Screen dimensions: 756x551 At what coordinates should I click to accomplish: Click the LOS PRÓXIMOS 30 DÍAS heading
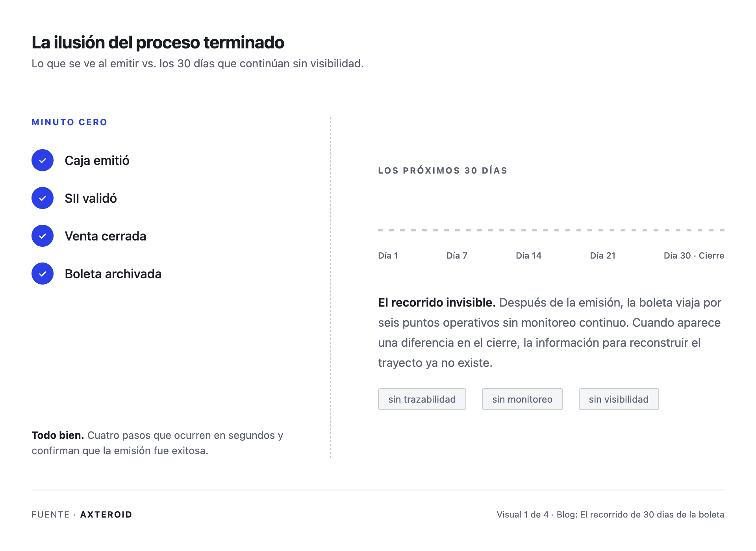coord(443,170)
